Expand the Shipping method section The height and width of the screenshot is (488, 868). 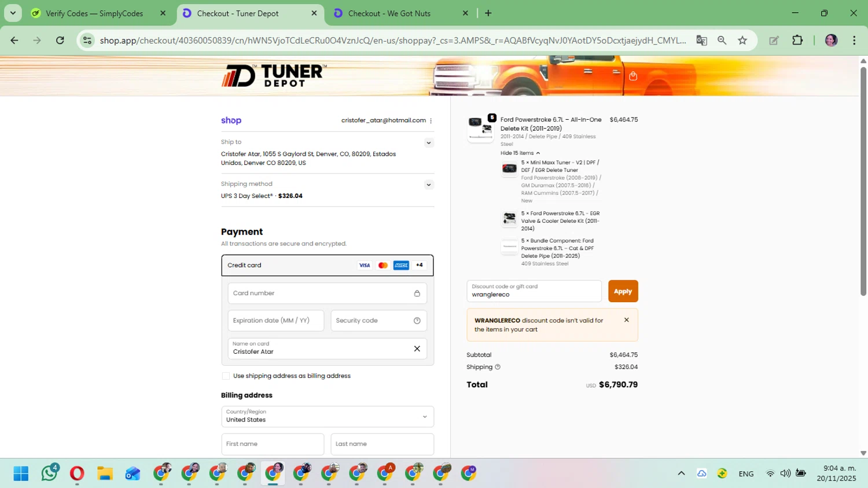[429, 185]
